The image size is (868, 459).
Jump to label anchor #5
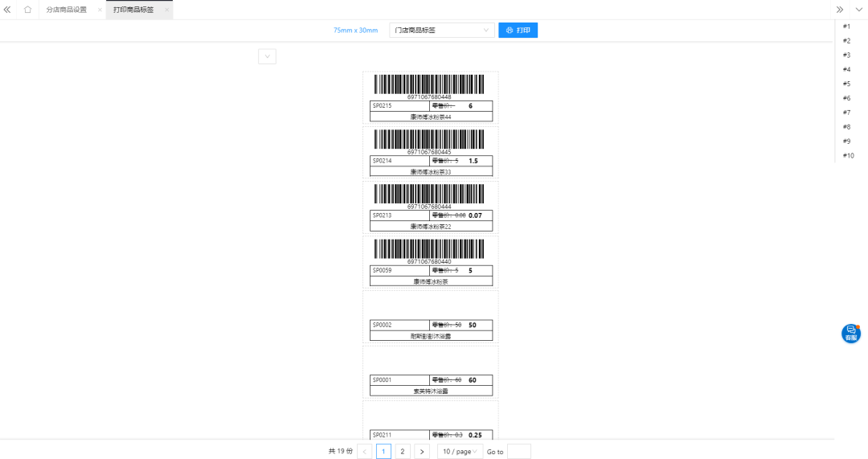point(846,84)
